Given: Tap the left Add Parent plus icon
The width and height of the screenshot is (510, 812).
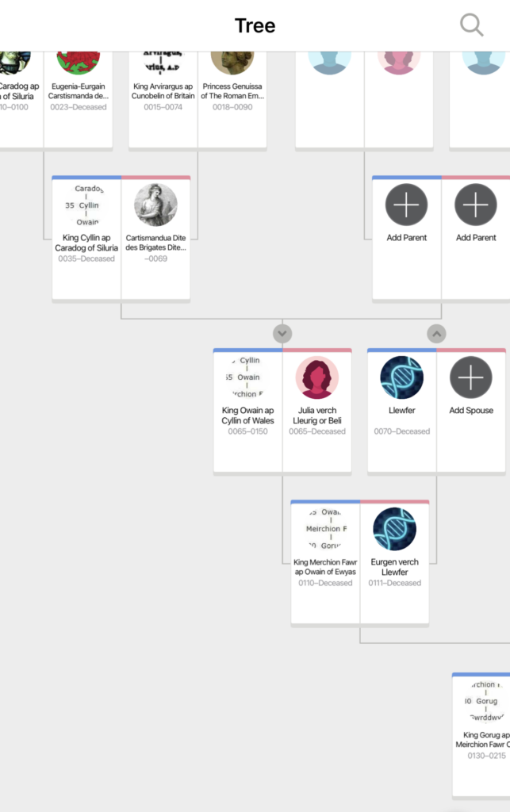Looking at the screenshot, I should pyautogui.click(x=406, y=205).
